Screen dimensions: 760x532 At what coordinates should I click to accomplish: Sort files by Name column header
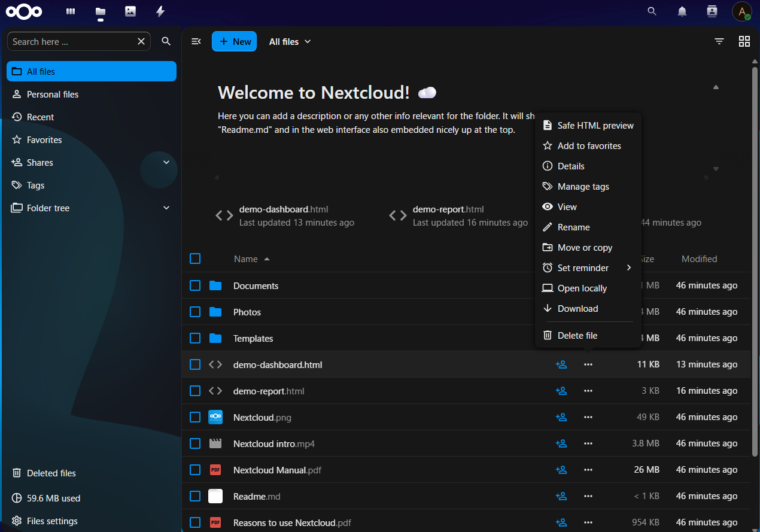(x=252, y=259)
